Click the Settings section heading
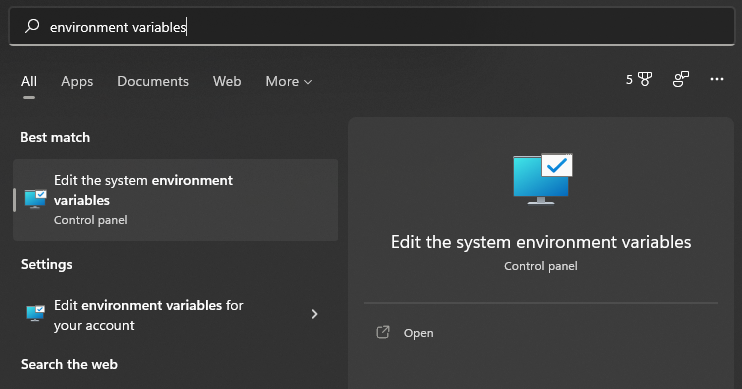The height and width of the screenshot is (389, 742). point(47,264)
